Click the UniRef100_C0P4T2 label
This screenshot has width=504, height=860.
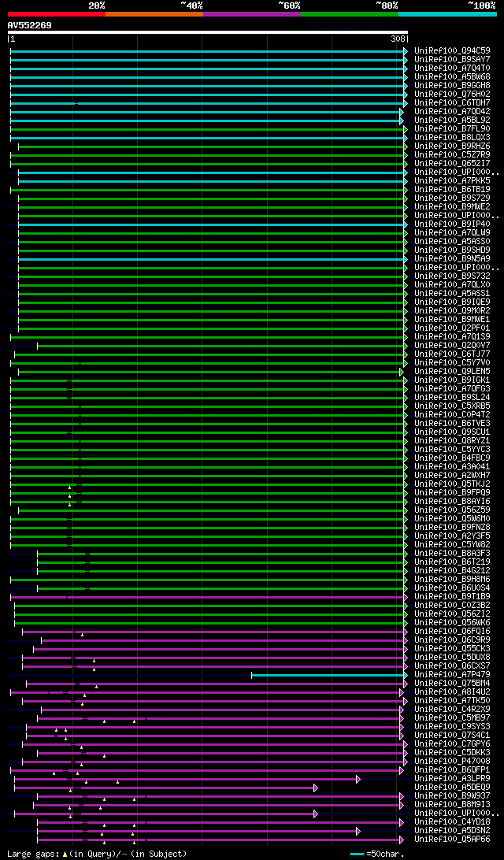pyautogui.click(x=453, y=415)
